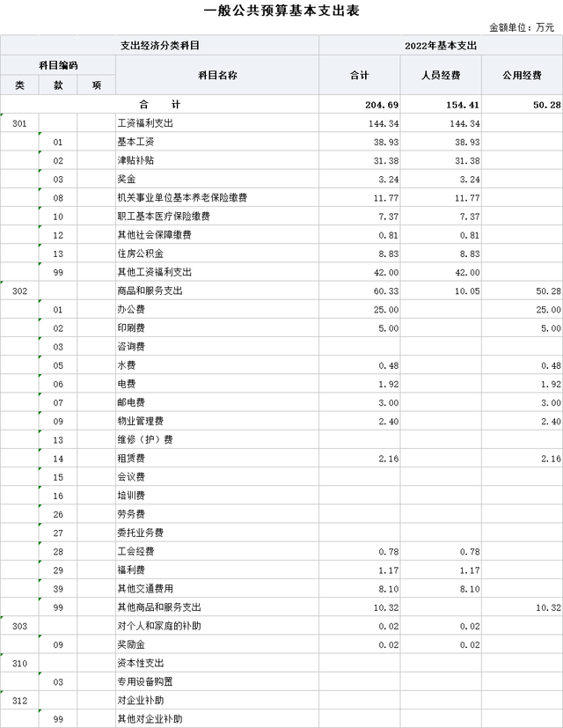Select the 2022年基本支出 header cell
563x728 pixels.
pos(441,45)
